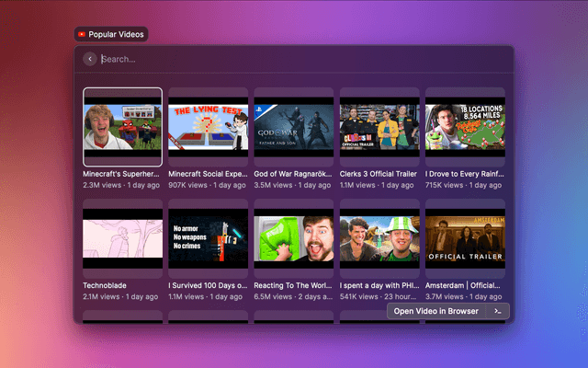Select the Reacting To The World thumbnail

(x=294, y=238)
